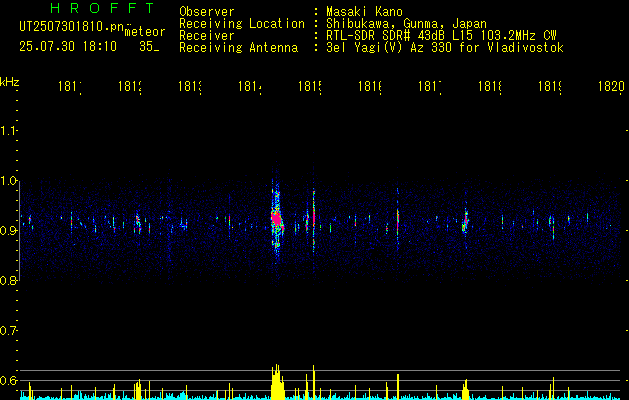Click the '0.7' frequency axis label

[x=8, y=330]
